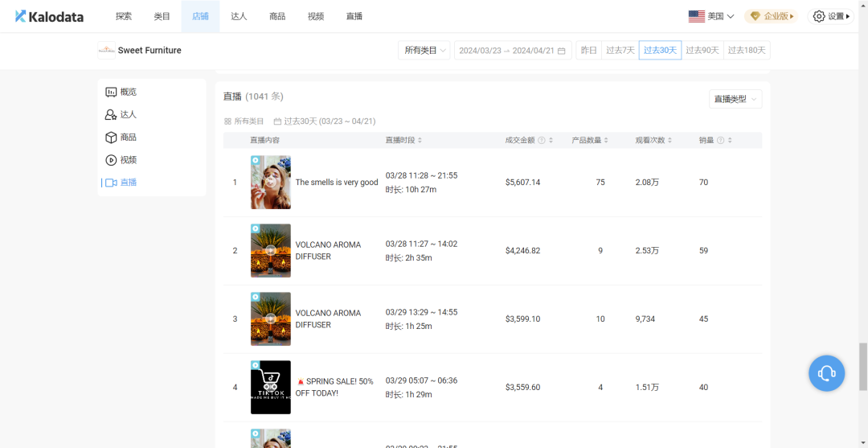
Task: Select the 过去180天 time range
Action: point(746,51)
